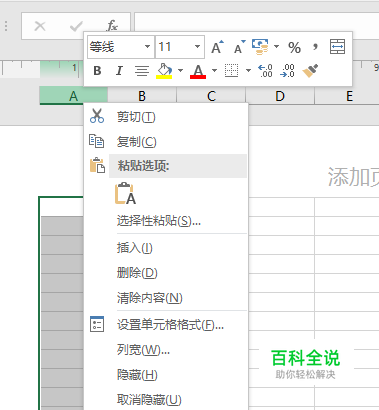Increase decimal places icon
Viewport: 379px width, 410px height.
pyautogui.click(x=265, y=71)
